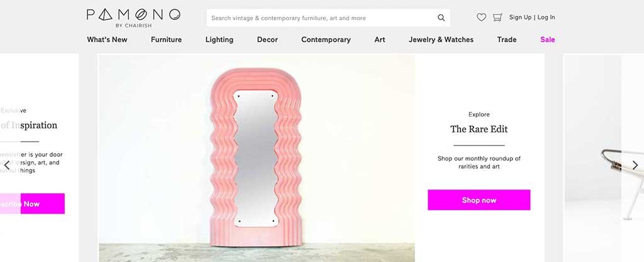
Task: Go to previous carousel slide
Action: pyautogui.click(x=7, y=166)
